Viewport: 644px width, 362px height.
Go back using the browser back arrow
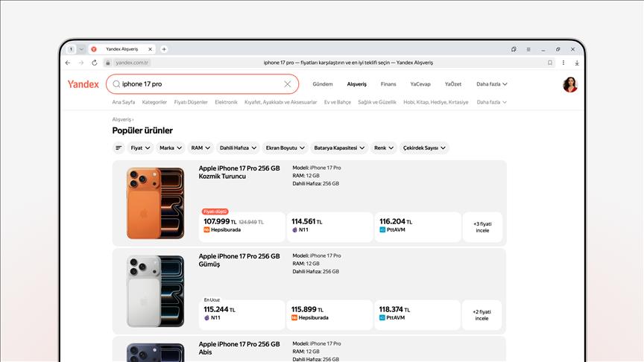(69, 63)
